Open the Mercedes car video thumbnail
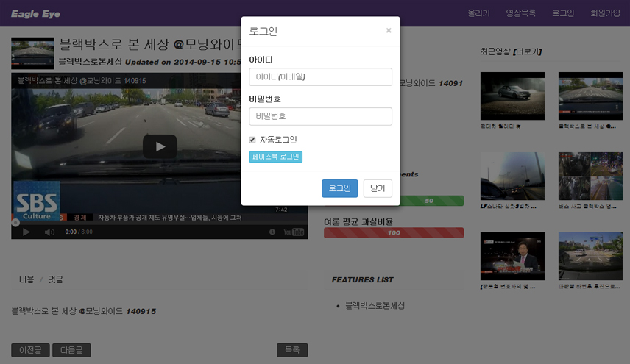Viewport: 630px width, 364px height. coord(512,96)
